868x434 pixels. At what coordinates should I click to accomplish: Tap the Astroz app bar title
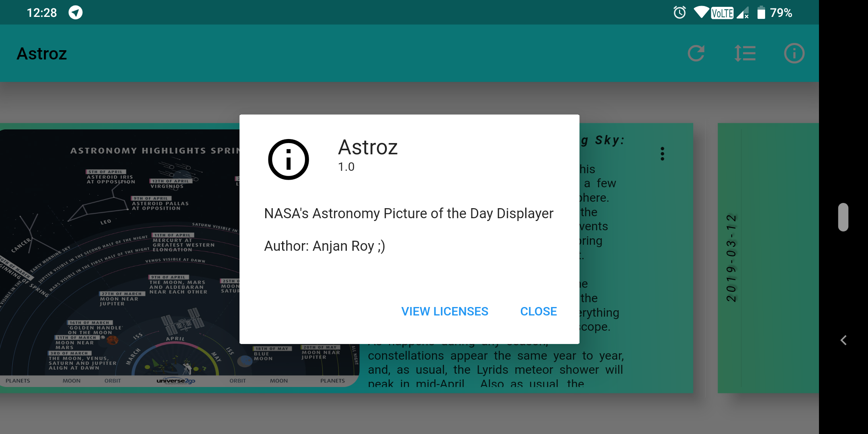pos(42,53)
